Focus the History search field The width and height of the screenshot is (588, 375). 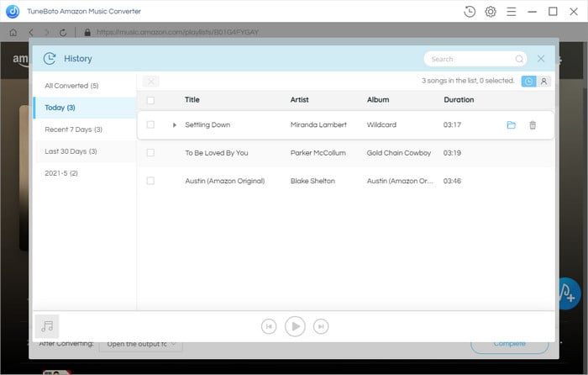[475, 59]
